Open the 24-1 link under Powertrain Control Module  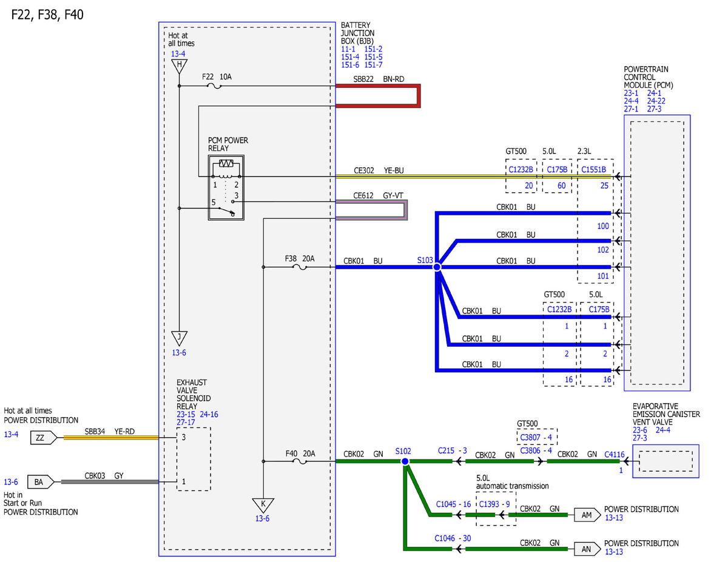pos(655,93)
